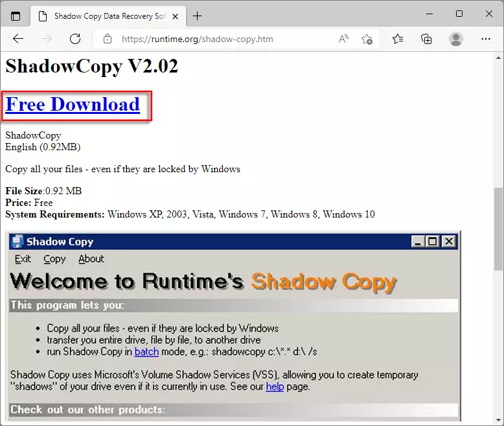Reload the page with Refresh icon
Viewport: 504px width, 426px height.
[75, 39]
